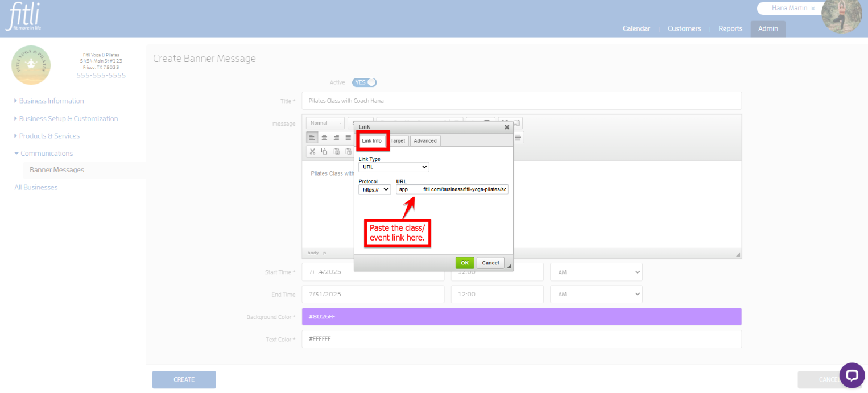Click the cut scissors icon
This screenshot has width=868, height=393.
click(x=312, y=151)
